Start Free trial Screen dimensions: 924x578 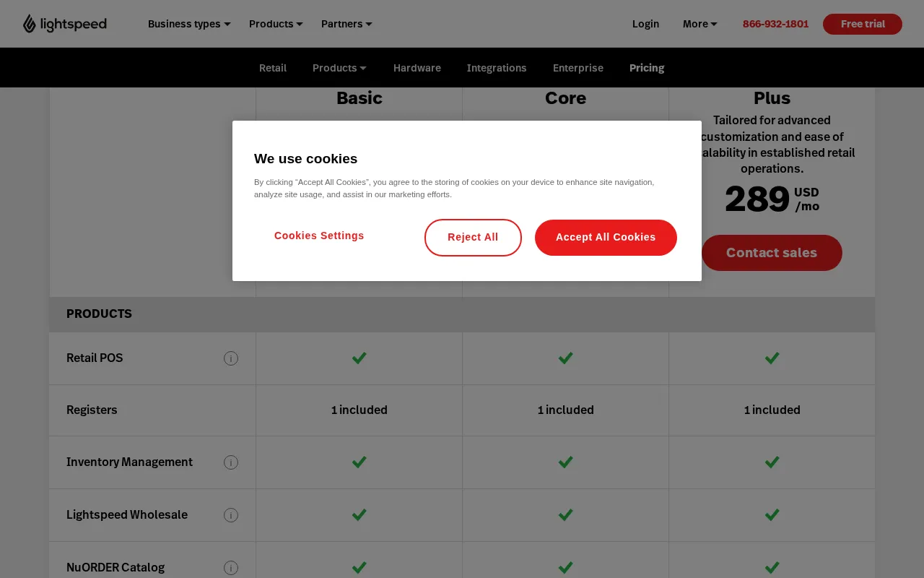pyautogui.click(x=863, y=24)
